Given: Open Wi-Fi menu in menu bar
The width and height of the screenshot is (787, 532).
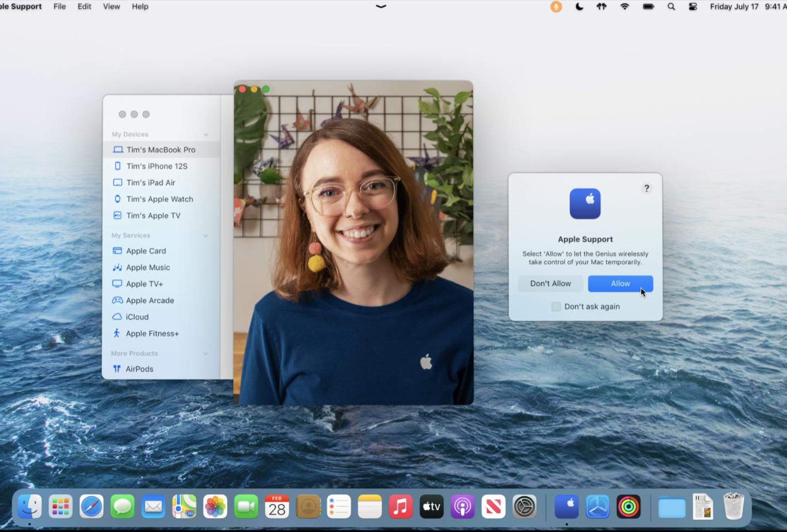Looking at the screenshot, I should 625,7.
